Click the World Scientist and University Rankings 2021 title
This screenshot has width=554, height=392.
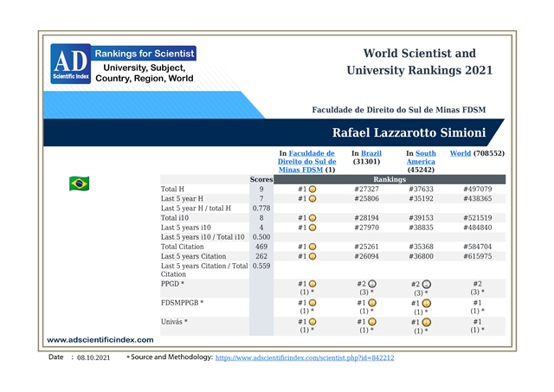coord(419,61)
